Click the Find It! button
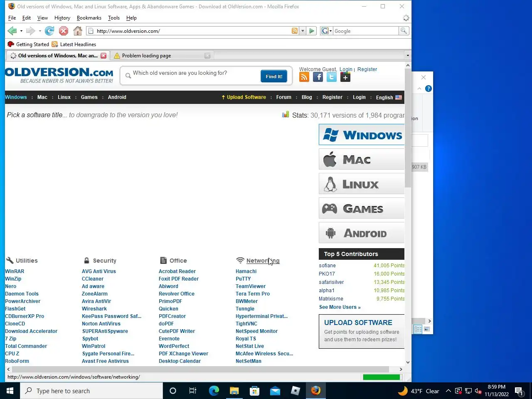532x399 pixels. coord(274,76)
